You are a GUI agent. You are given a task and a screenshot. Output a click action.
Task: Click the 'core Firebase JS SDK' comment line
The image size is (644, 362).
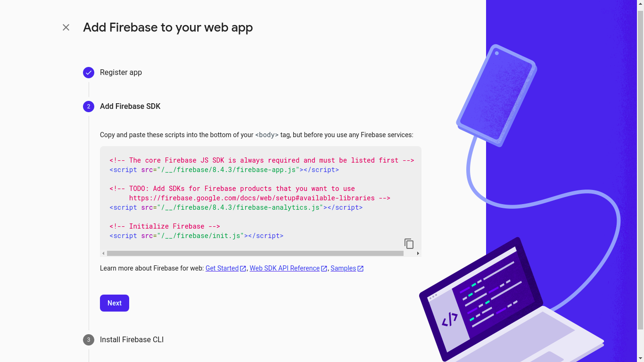point(262,160)
